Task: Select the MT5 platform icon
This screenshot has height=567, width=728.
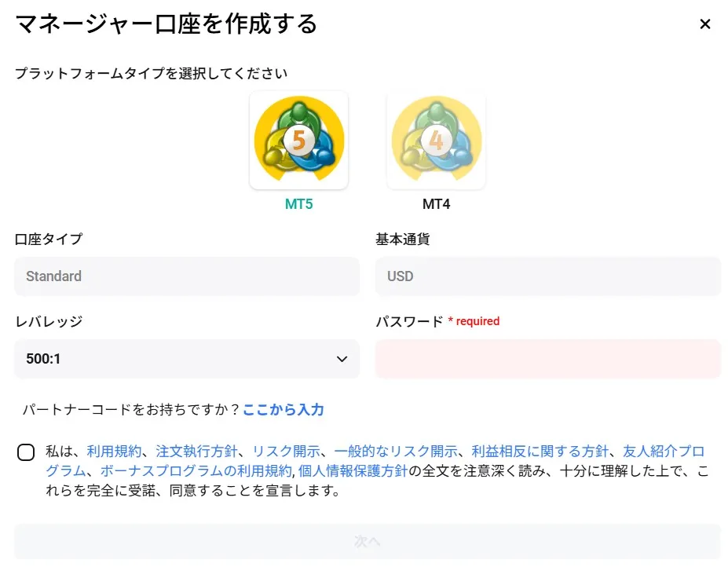Action: (x=298, y=140)
